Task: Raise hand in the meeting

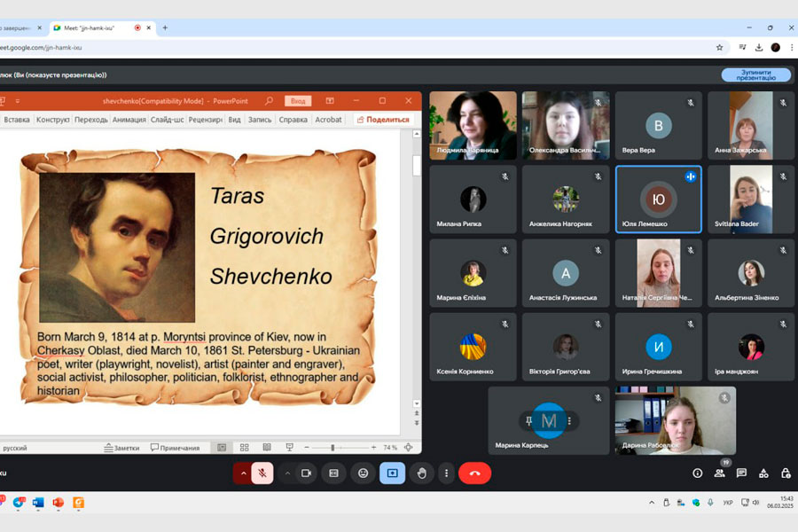Action: pyautogui.click(x=422, y=473)
